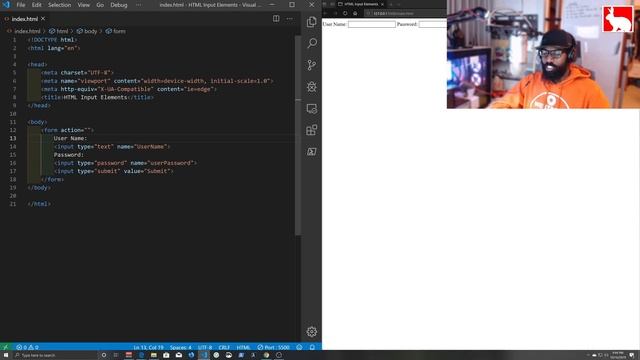Click Spaces: 4 indentation setting

pos(180,347)
